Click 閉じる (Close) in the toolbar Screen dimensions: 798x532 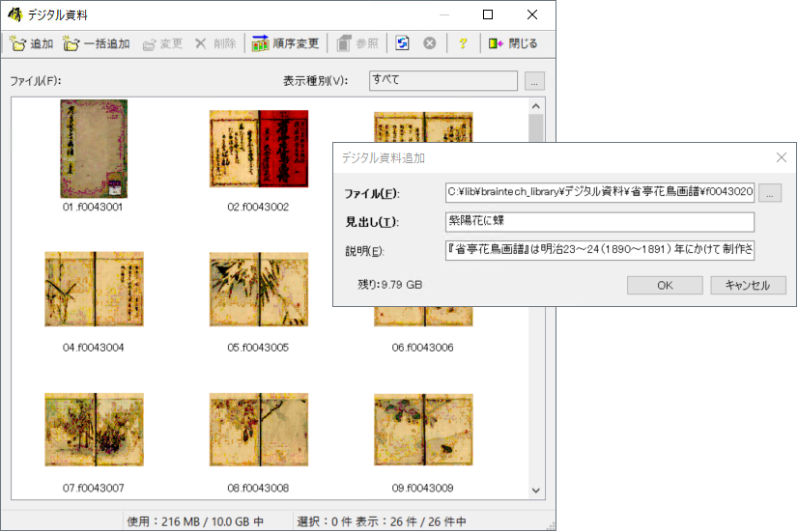click(x=513, y=43)
